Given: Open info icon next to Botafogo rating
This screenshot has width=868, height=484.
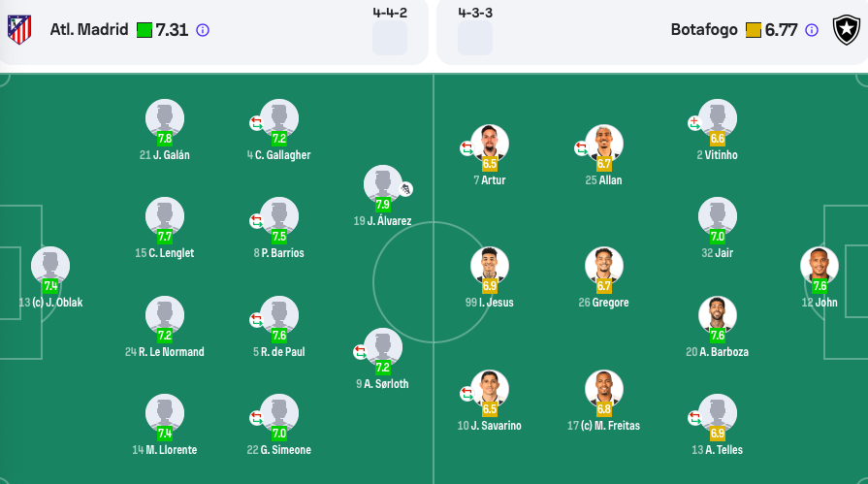Looking at the screenshot, I should click(812, 30).
